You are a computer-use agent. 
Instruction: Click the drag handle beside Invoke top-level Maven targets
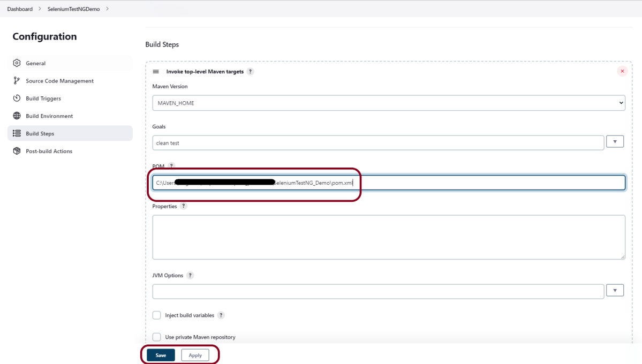click(156, 72)
